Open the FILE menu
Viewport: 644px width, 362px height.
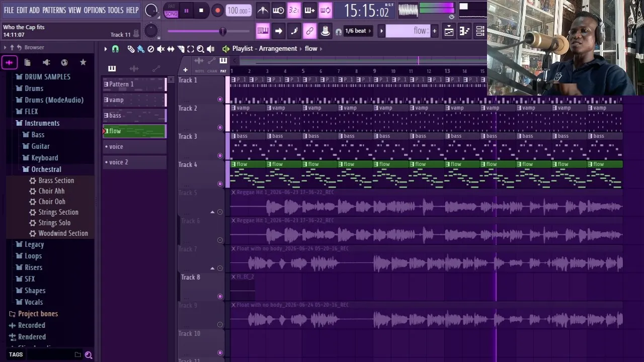point(9,10)
